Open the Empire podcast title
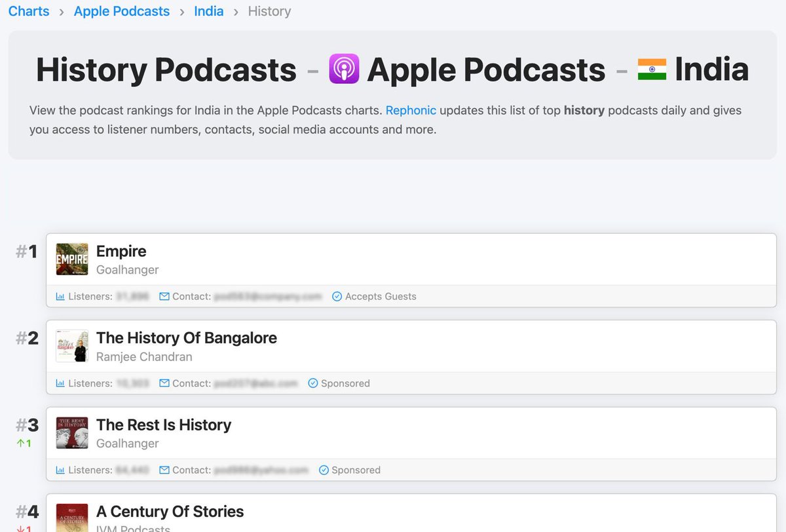Viewport: 786px width, 532px height. (x=121, y=251)
